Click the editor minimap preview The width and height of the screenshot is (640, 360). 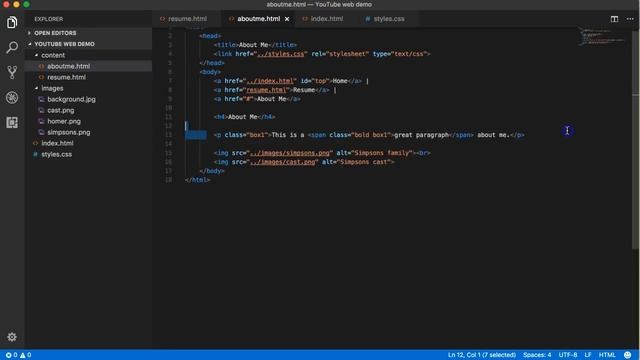tap(602, 36)
